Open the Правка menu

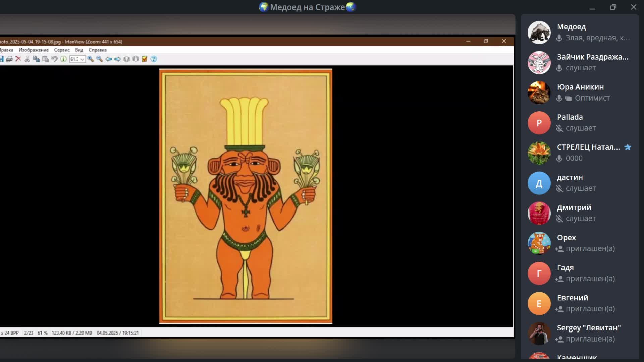pos(6,50)
